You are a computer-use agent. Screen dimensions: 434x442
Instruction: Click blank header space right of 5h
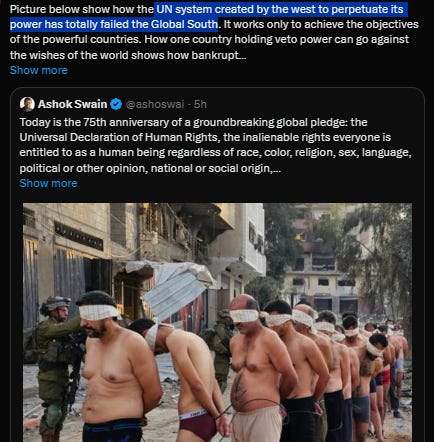313,104
